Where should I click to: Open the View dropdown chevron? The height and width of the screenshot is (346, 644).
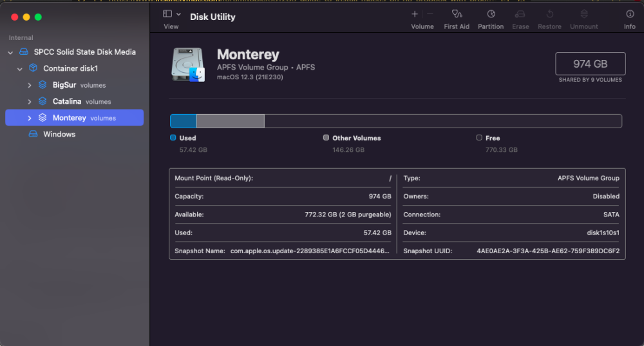[178, 14]
